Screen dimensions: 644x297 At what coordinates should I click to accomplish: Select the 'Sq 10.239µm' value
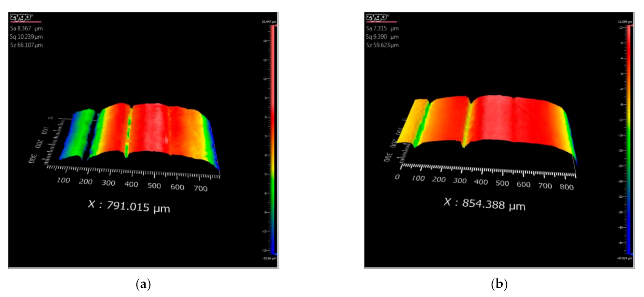tap(26, 37)
